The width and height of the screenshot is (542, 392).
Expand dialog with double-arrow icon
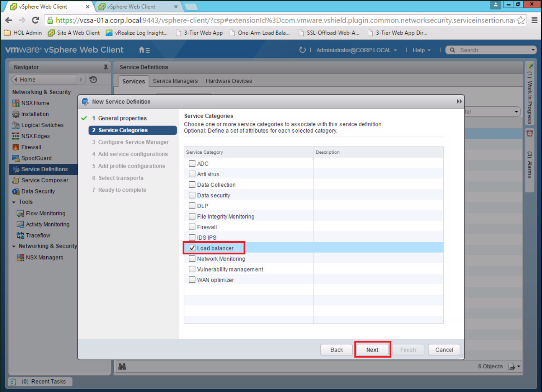[x=459, y=101]
